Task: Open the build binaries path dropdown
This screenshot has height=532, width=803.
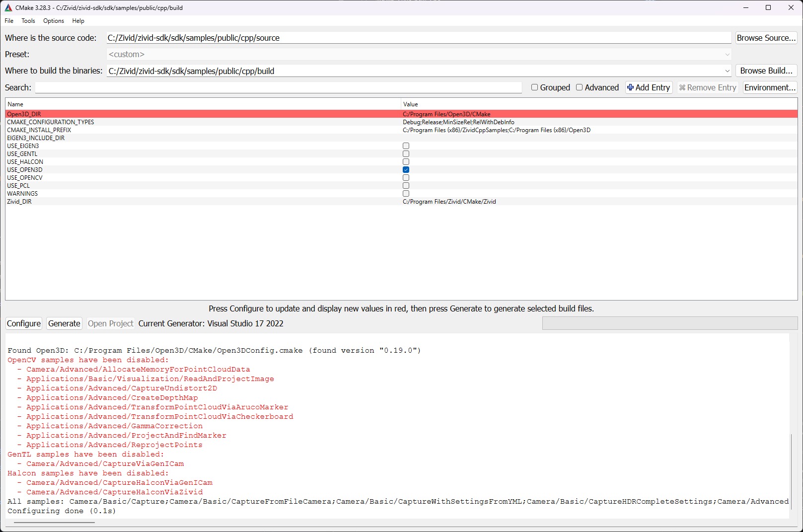Action: 727,71
